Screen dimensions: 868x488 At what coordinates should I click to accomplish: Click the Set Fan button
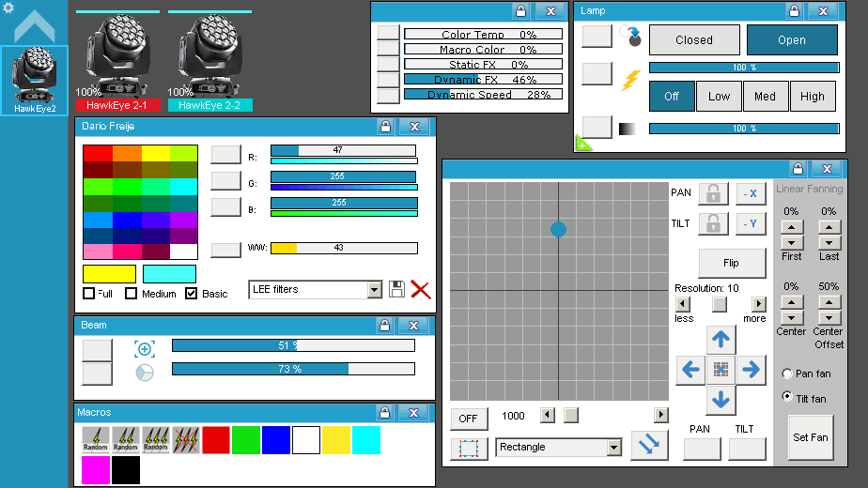click(x=811, y=437)
